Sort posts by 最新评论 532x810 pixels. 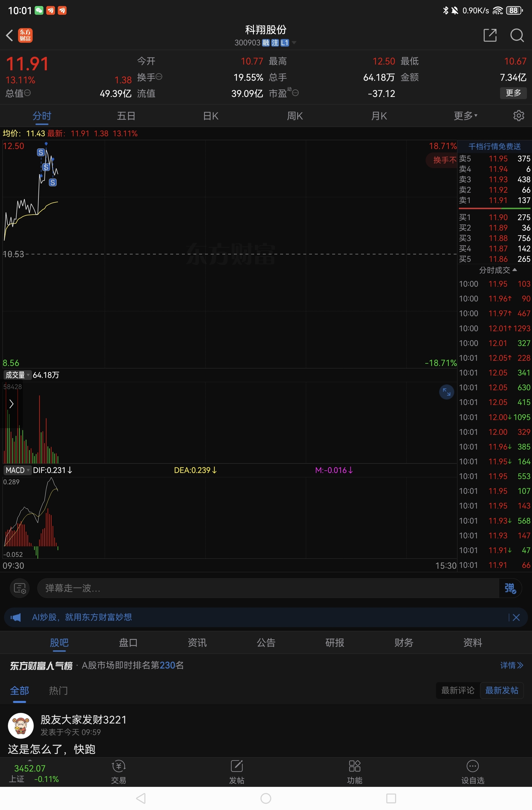tap(458, 690)
